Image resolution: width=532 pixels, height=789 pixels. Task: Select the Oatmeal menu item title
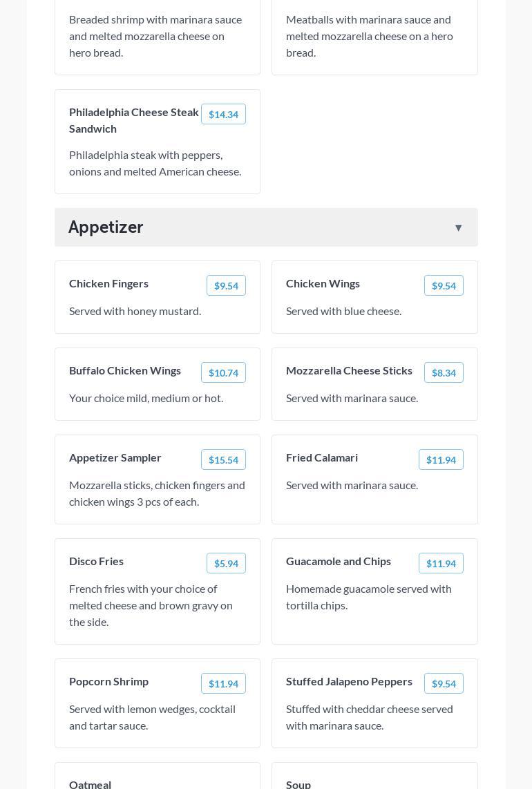pos(91,784)
